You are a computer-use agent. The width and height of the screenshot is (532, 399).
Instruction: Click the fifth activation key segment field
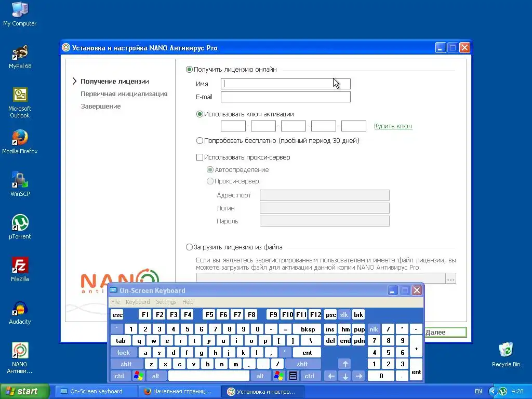coord(353,126)
